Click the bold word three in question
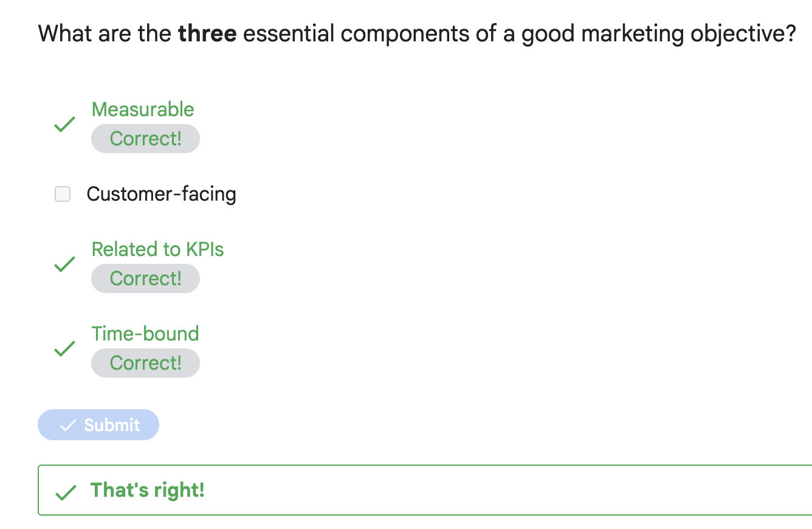Image resolution: width=812 pixels, height=529 pixels. point(207,33)
